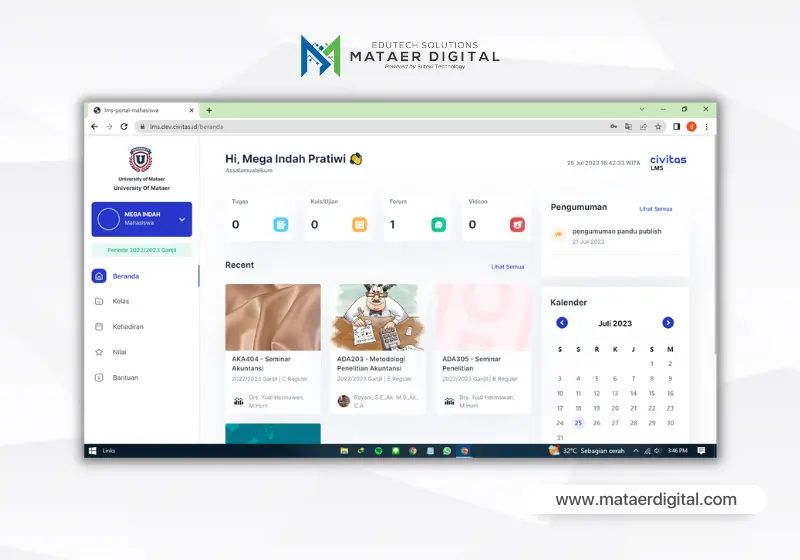Expand the Mega Indah profile dropdown
This screenshot has width=800, height=560.
coord(182,219)
